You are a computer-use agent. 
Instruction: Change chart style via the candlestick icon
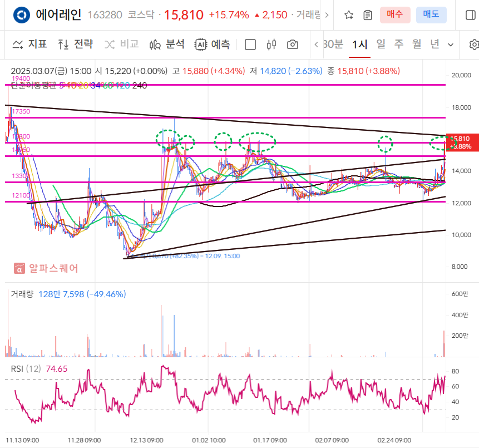tap(271, 45)
